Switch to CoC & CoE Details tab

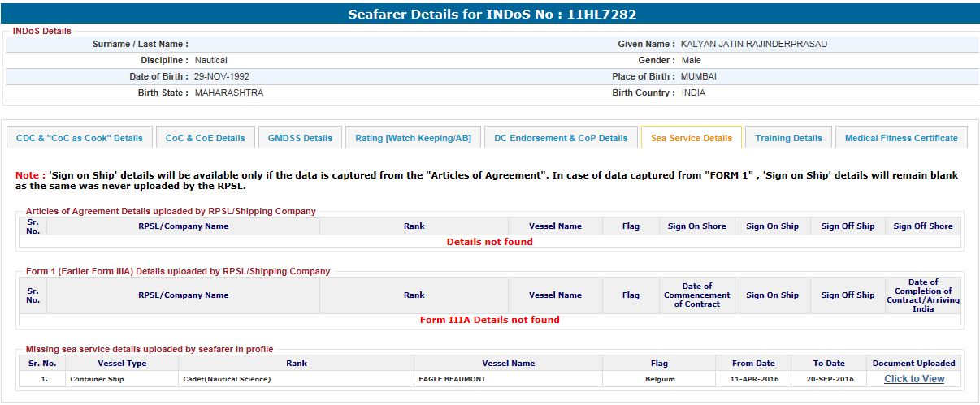(205, 138)
